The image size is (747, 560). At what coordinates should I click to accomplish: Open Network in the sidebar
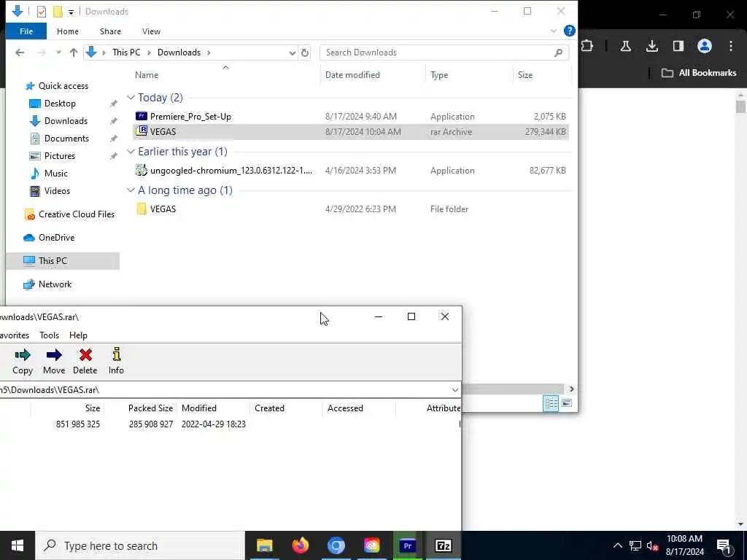[x=55, y=284]
